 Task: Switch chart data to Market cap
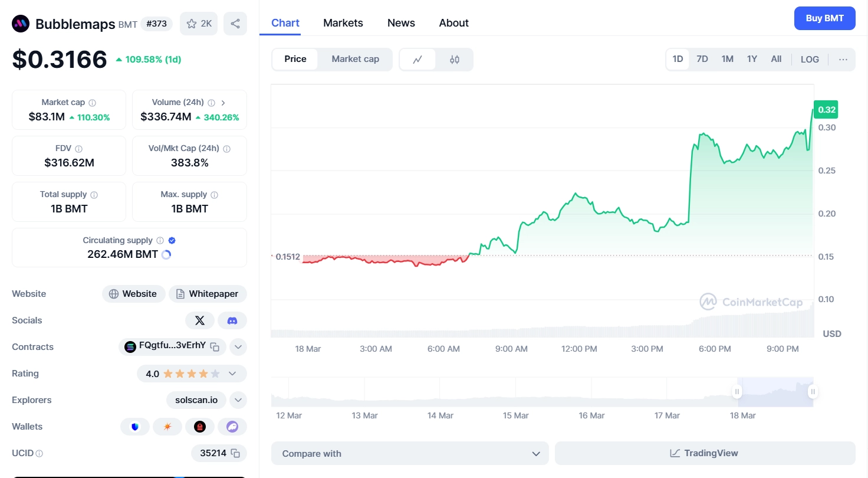(x=355, y=59)
